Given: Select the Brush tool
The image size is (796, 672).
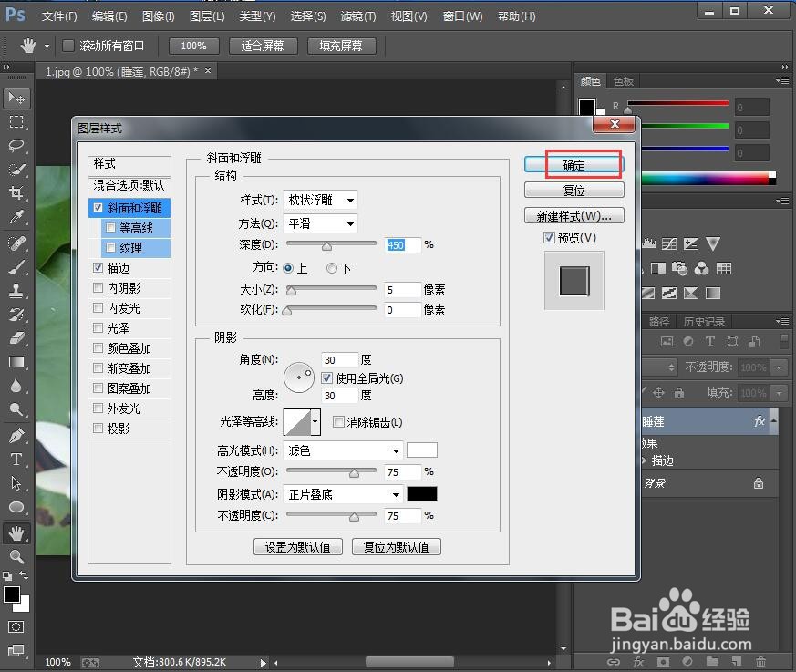Looking at the screenshot, I should pyautogui.click(x=16, y=267).
